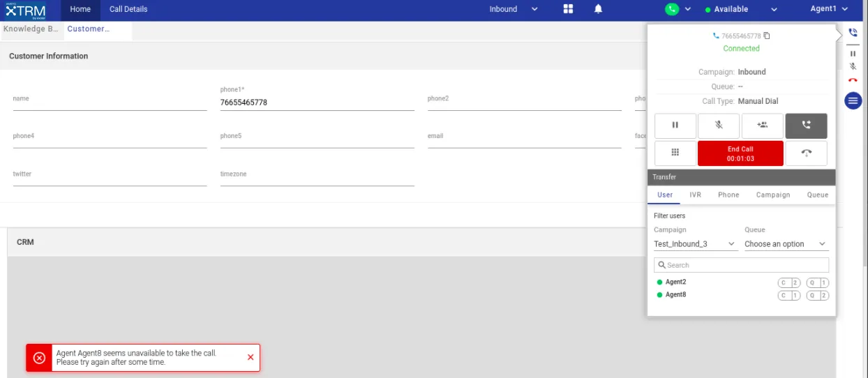
Task: Select the Campaign transfer tab
Action: tap(773, 195)
